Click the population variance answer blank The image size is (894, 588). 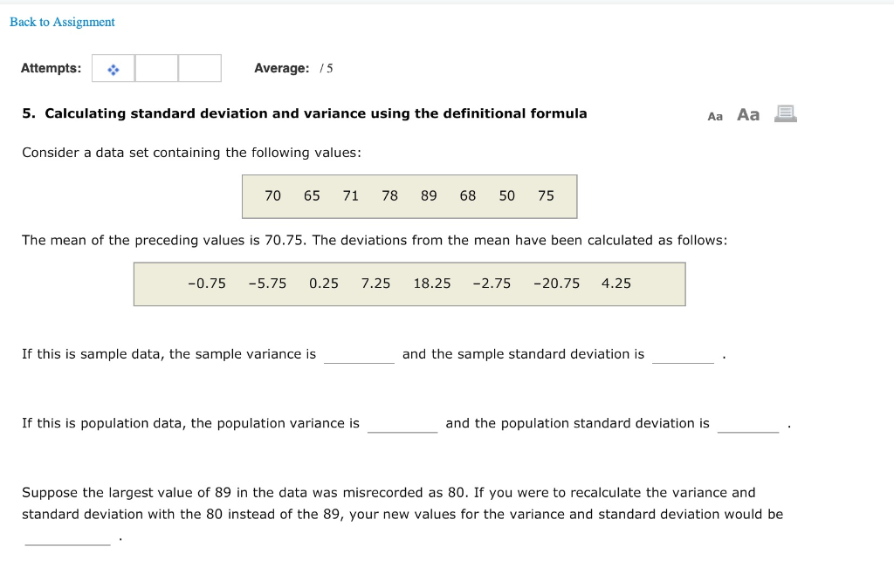click(x=402, y=425)
